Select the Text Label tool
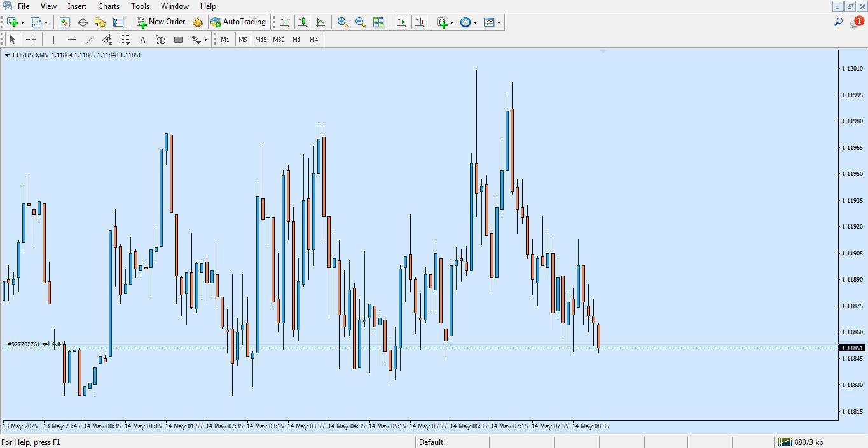The image size is (868, 448). [x=161, y=39]
